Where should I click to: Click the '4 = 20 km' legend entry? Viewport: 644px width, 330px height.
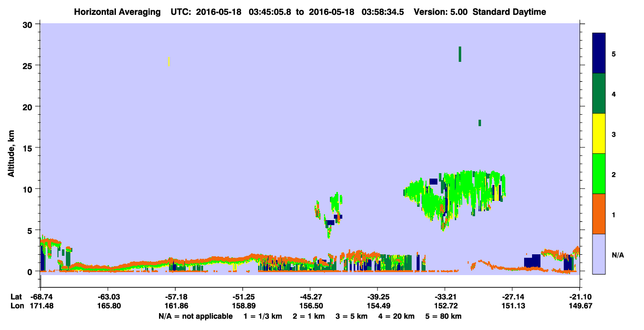[x=396, y=316]
